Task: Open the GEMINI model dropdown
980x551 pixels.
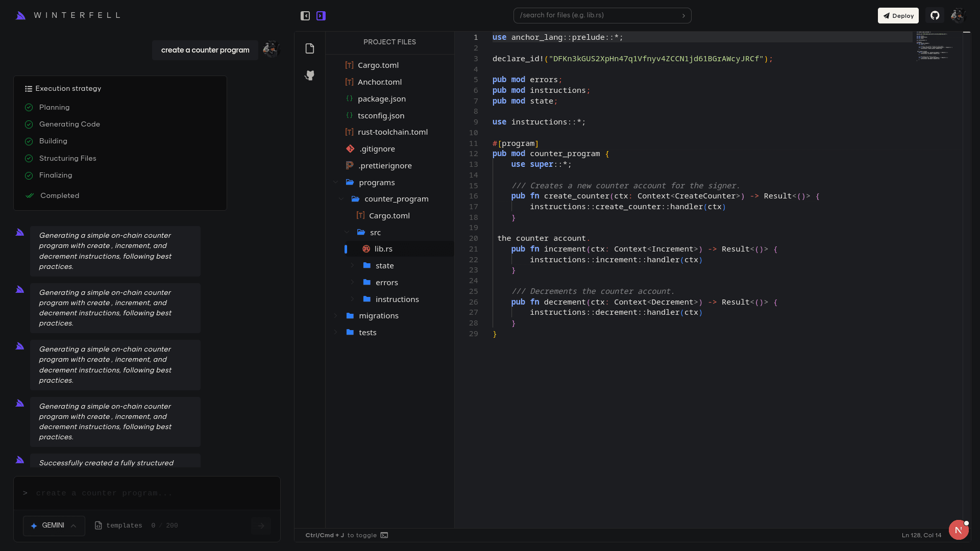Action: click(54, 525)
